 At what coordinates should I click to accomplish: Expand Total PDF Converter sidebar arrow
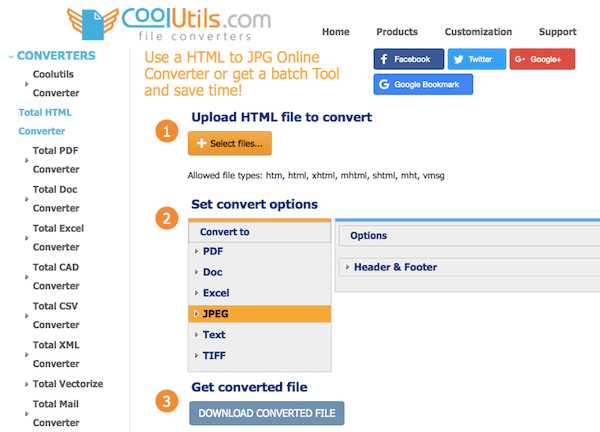pyautogui.click(x=26, y=160)
